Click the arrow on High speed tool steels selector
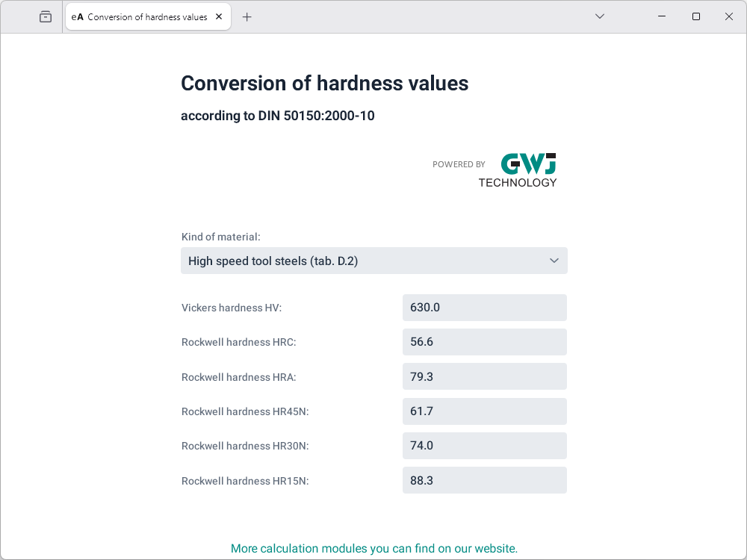Screen dimensions: 747x560 tap(554, 261)
